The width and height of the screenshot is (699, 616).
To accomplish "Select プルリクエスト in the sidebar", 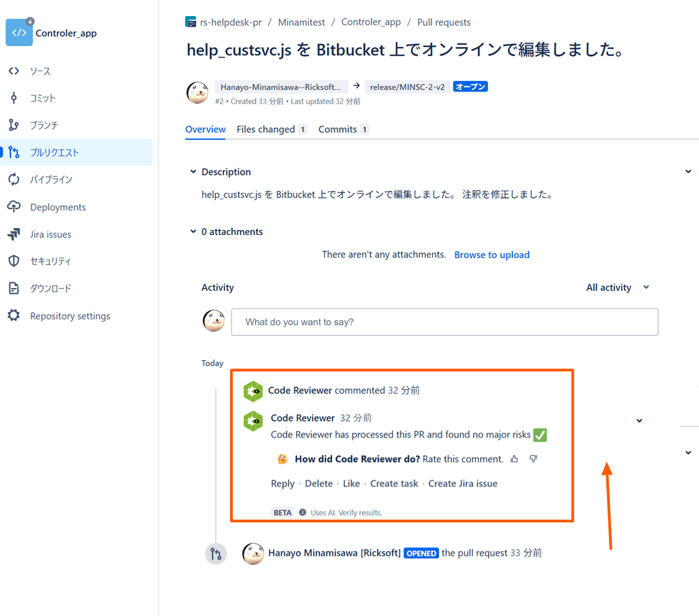I will pos(76,152).
